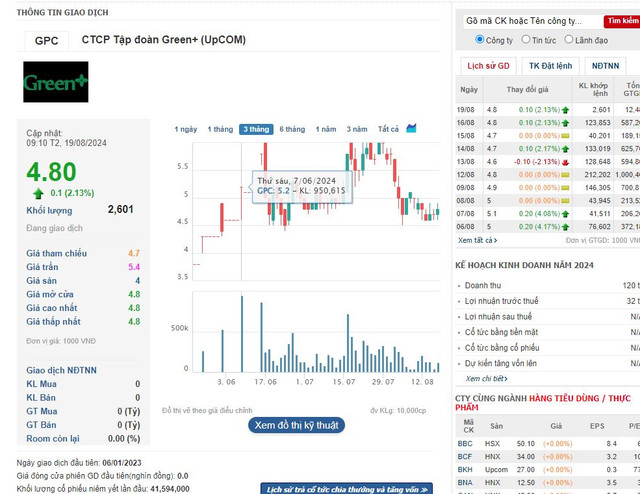Click the EPS column header in peer table

point(597,426)
